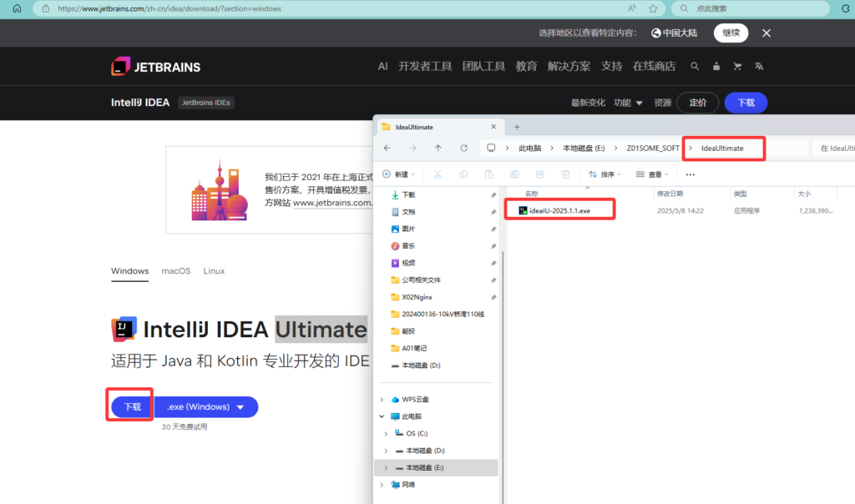Click the 继续 button in region banner
The width and height of the screenshot is (855, 504).
(731, 33)
